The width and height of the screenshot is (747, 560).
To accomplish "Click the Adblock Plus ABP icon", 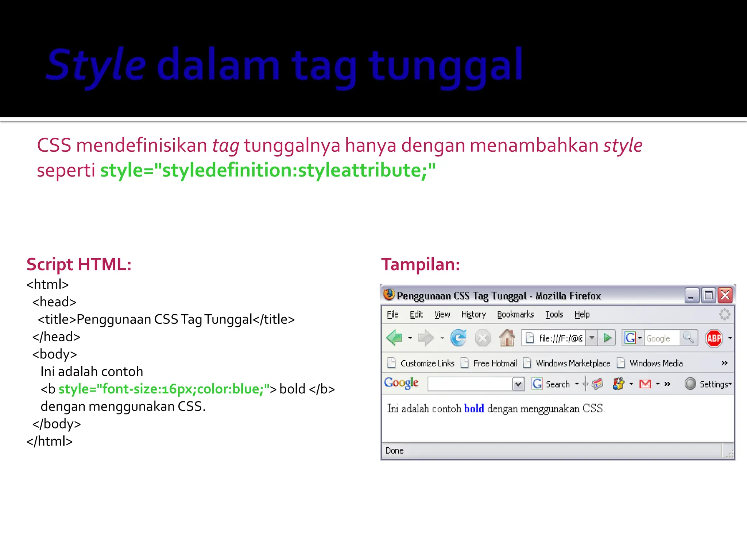I will (x=714, y=338).
